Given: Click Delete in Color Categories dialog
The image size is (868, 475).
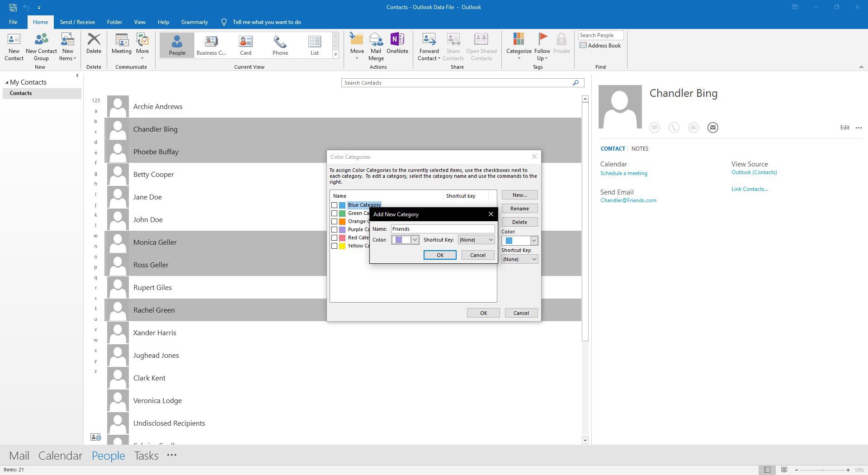Looking at the screenshot, I should pyautogui.click(x=519, y=222).
